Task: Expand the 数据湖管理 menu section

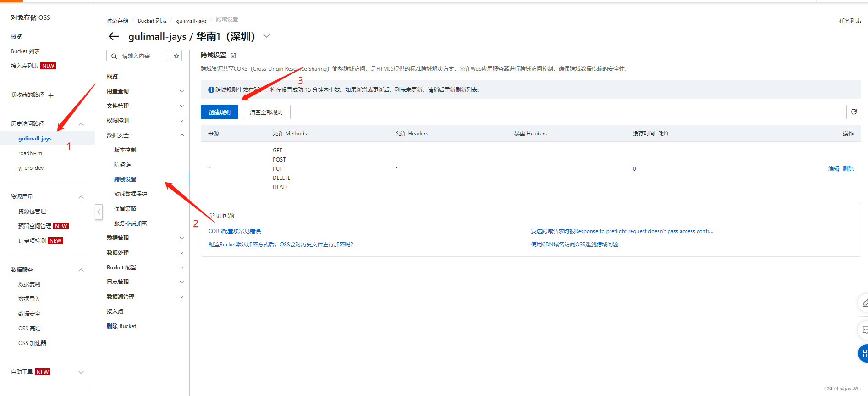Action: [181, 297]
